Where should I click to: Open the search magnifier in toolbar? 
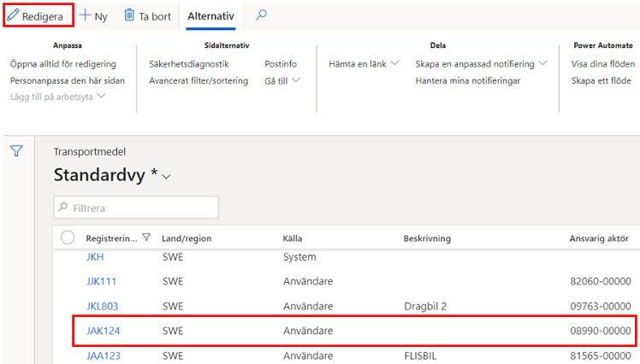coord(261,15)
